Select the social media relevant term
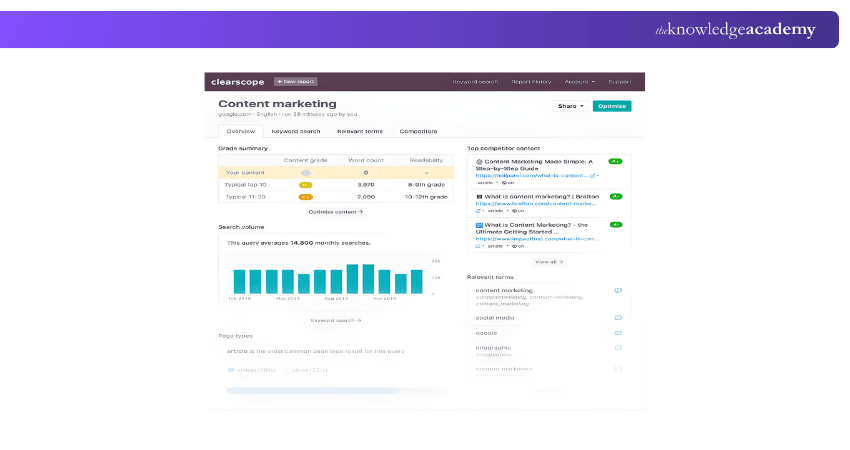 (x=495, y=318)
